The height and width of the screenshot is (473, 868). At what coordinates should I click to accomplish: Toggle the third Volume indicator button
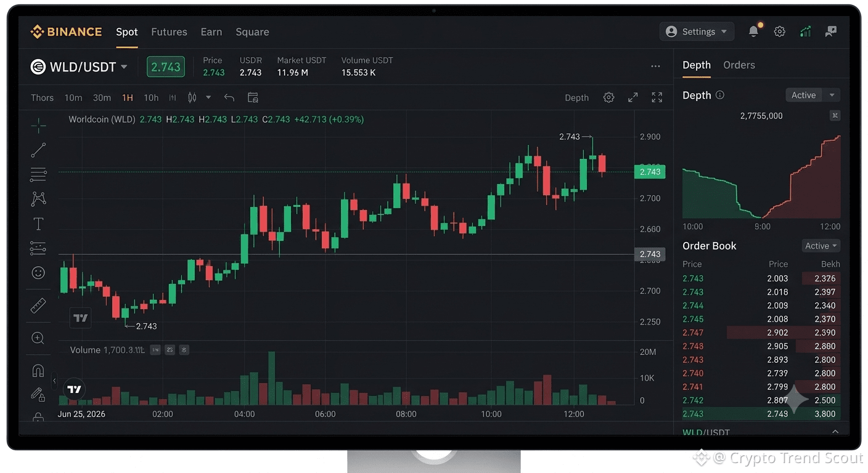[x=184, y=350]
